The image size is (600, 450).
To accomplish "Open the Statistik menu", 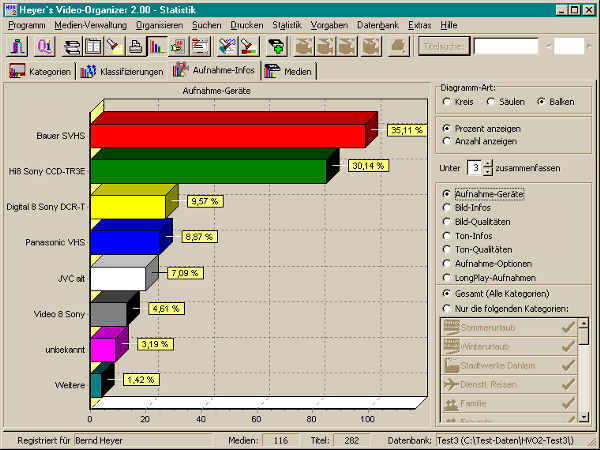I will tap(286, 23).
